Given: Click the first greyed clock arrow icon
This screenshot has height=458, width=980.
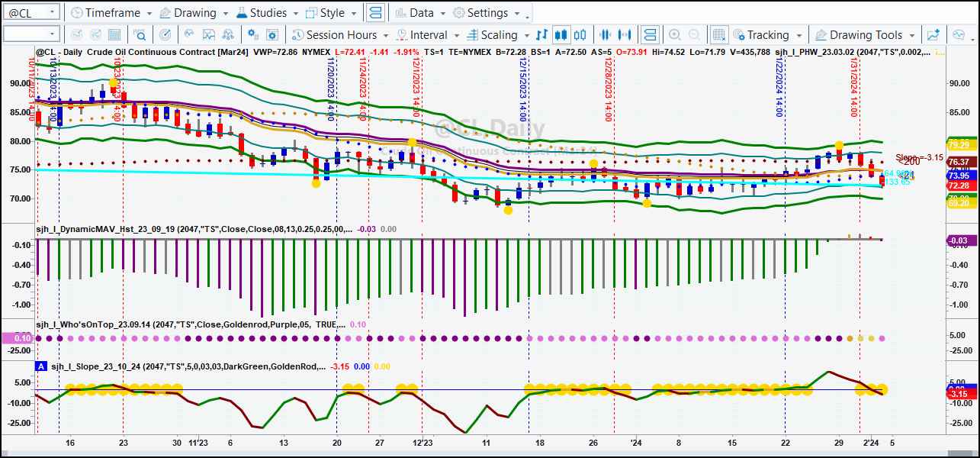Looking at the screenshot, I should 76,34.
